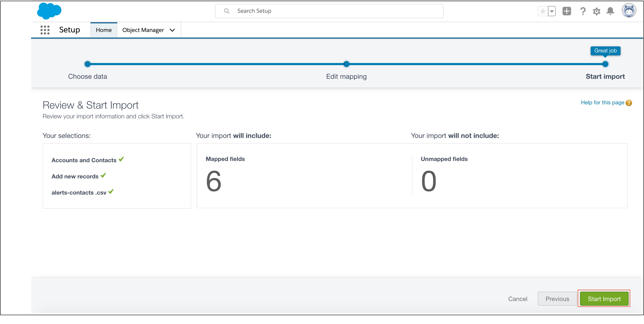
Task: Go back with the Previous button
Action: tap(557, 299)
